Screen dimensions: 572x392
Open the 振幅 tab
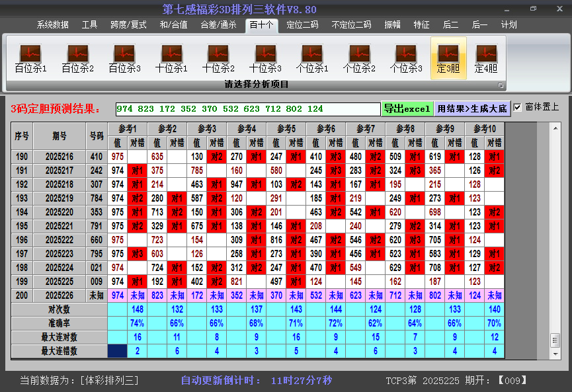pyautogui.click(x=393, y=25)
